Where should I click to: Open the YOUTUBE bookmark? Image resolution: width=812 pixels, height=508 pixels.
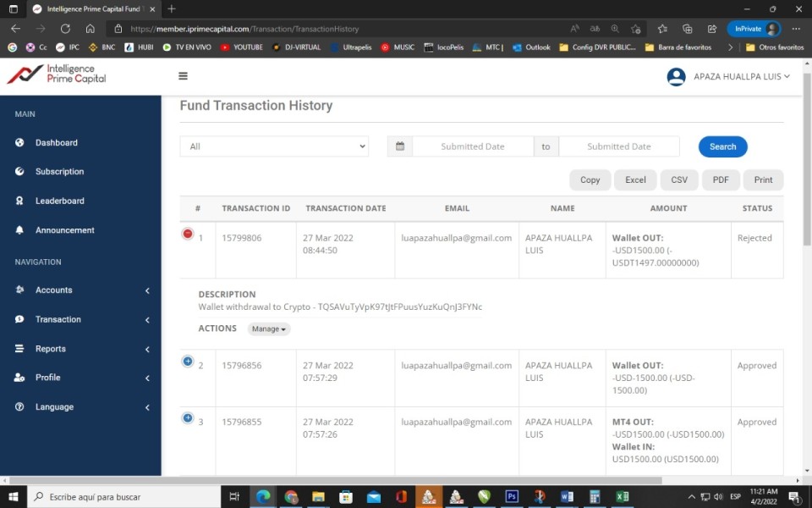(x=241, y=47)
